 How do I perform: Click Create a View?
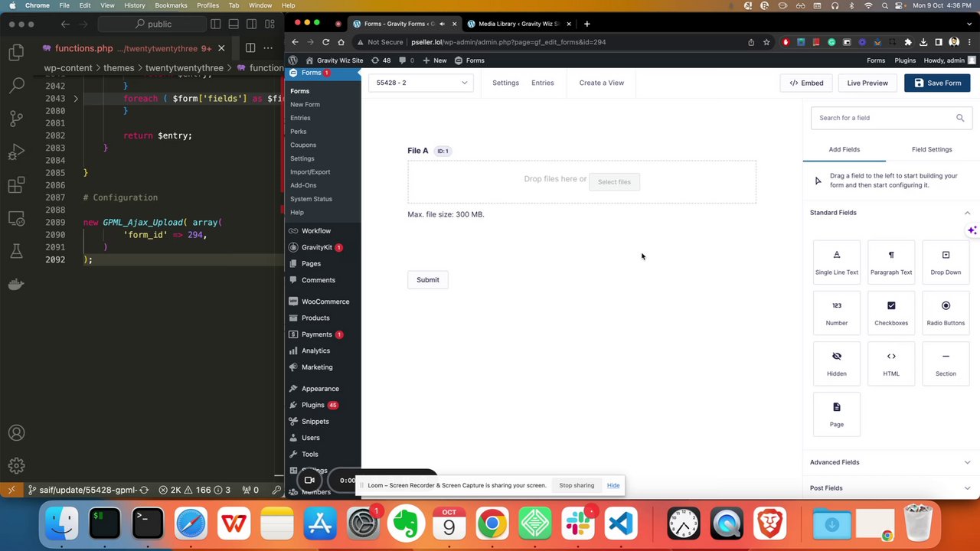point(602,83)
